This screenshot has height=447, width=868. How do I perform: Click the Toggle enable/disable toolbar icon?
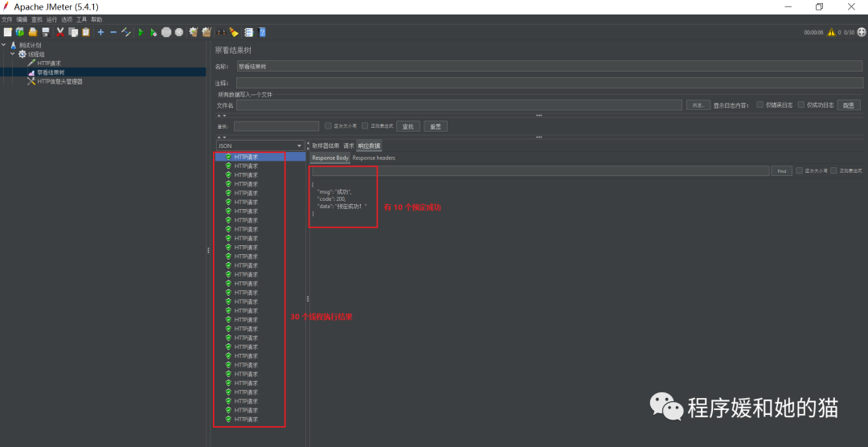pos(126,32)
